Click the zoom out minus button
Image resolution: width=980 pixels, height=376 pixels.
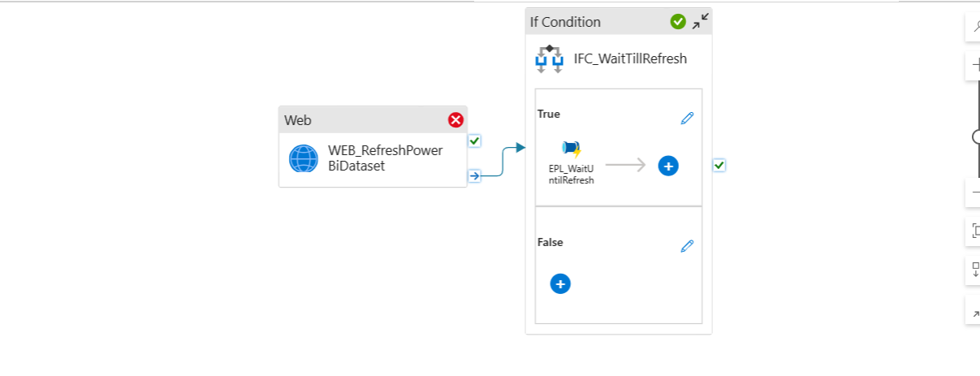click(974, 192)
